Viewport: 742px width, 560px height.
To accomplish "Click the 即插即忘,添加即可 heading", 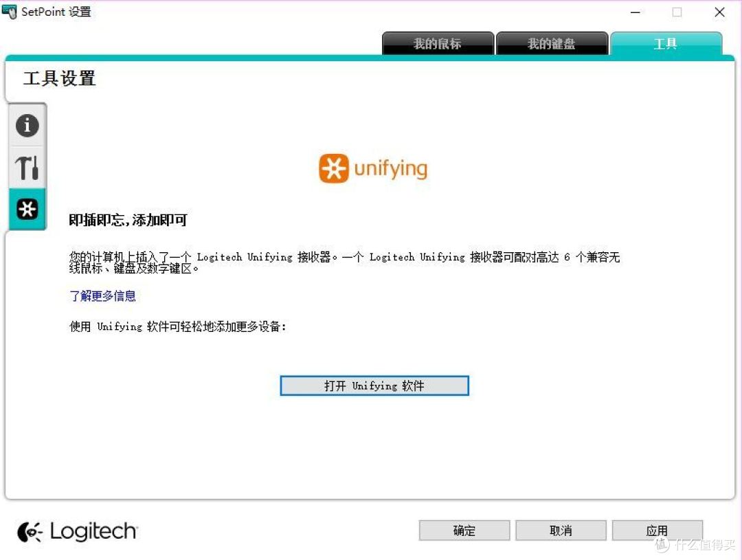I will [128, 220].
